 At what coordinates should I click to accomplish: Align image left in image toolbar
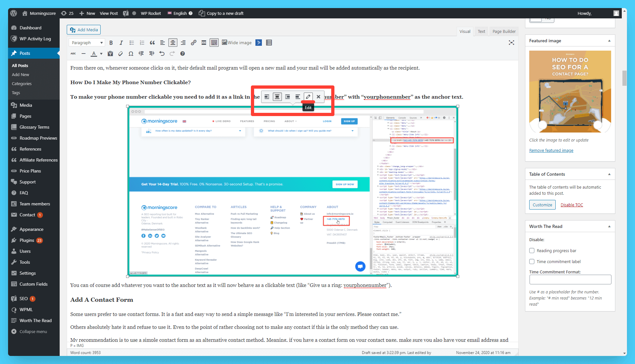(x=267, y=97)
